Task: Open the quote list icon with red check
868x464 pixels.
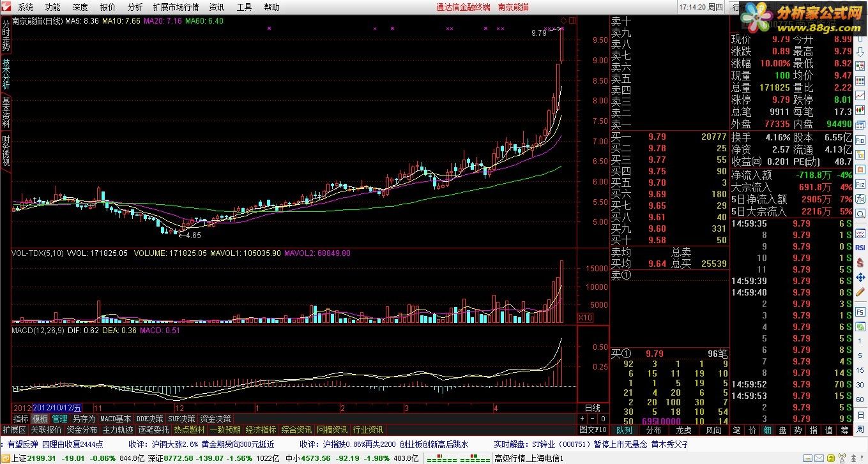Action: pos(860,66)
